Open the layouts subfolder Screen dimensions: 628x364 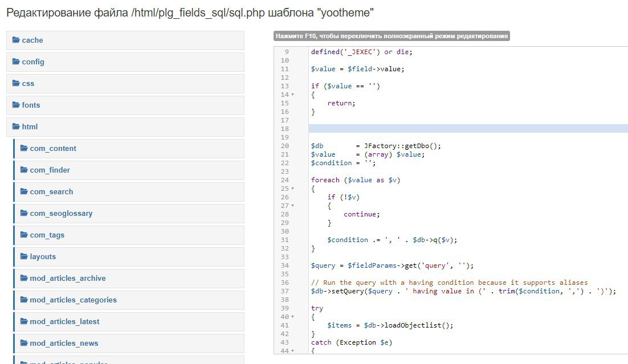coord(129,256)
